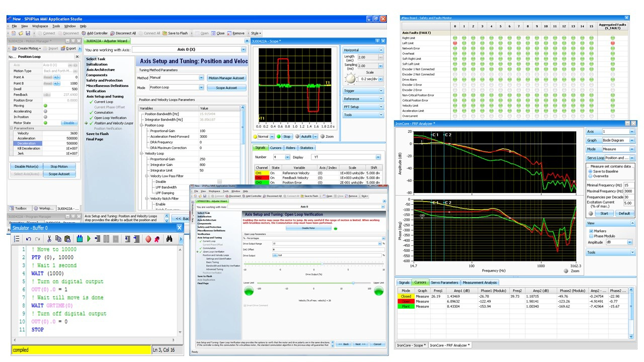The width and height of the screenshot is (644, 362).
Task: Open Amplitude dB dropdown in View panel
Action: point(629,242)
